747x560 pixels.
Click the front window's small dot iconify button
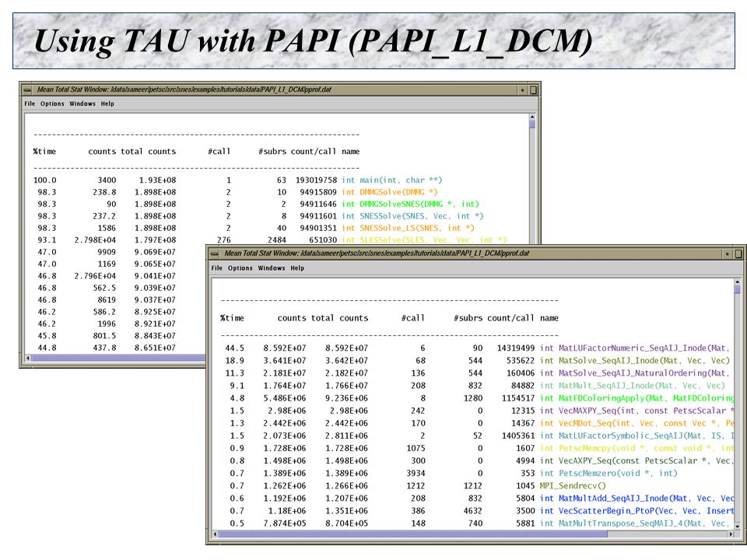pyautogui.click(x=727, y=254)
